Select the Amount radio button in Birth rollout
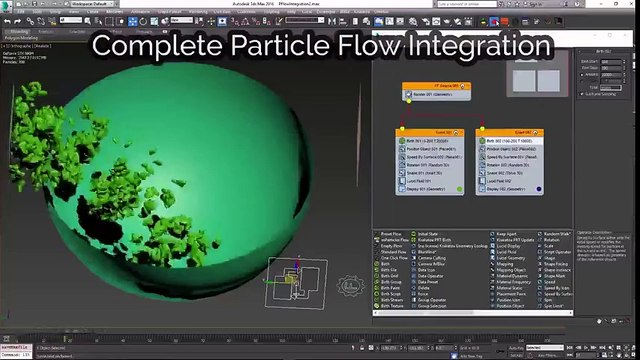Image resolution: width=640 pixels, height=360 pixels. (582, 75)
